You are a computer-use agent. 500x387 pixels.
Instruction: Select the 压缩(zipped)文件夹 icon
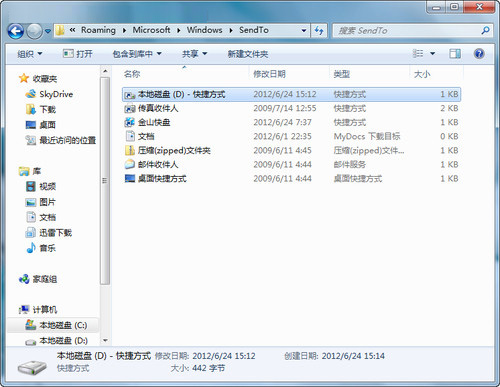tap(130, 150)
